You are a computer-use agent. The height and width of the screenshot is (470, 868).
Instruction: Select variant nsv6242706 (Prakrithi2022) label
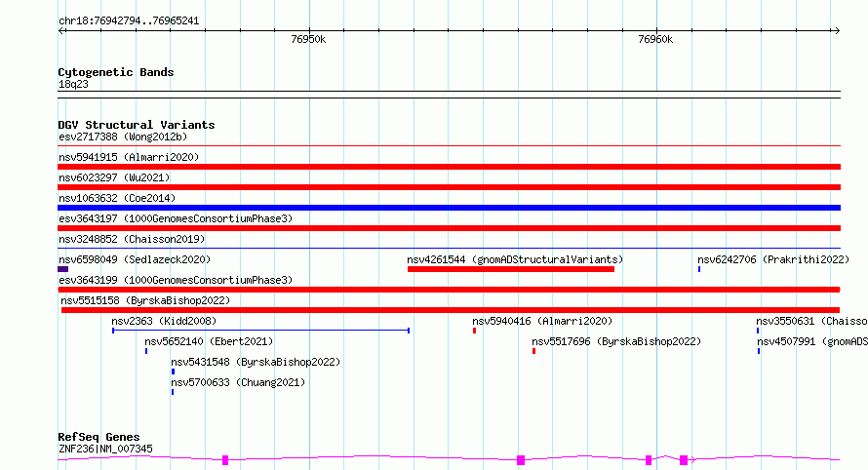[x=772, y=259]
